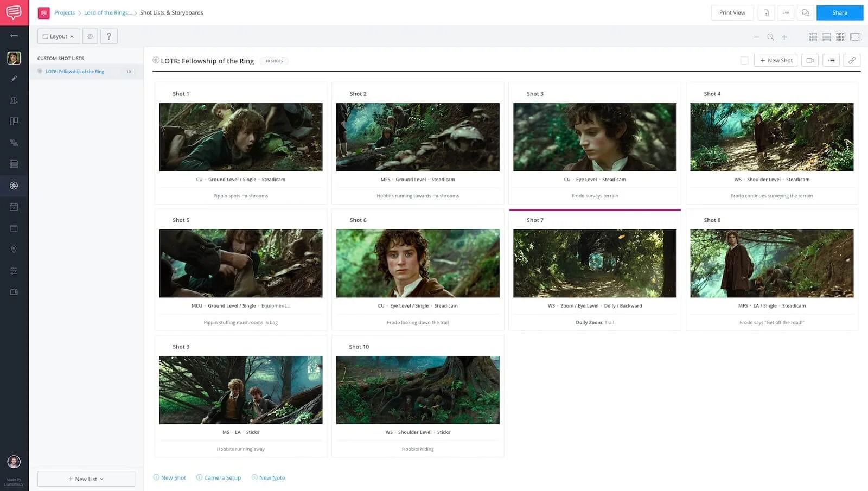
Task: Select LOTR: Fellowship of the Ring list
Action: (x=86, y=72)
